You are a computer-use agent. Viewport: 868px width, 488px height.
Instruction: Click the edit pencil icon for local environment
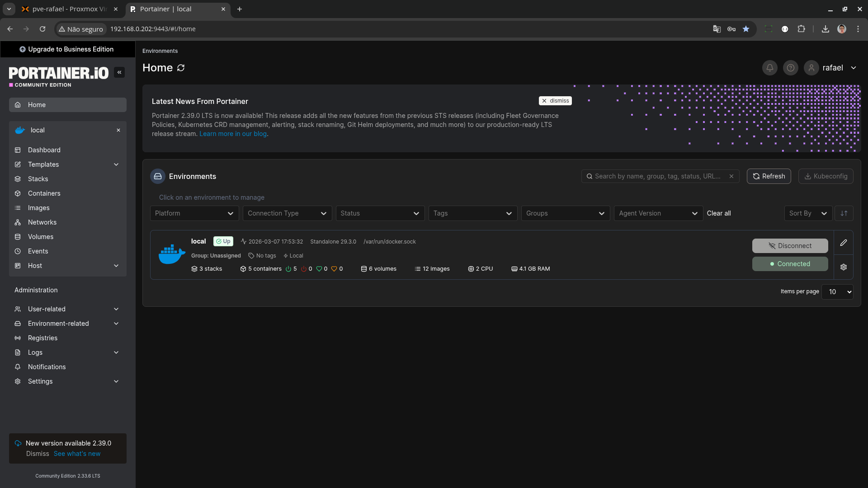[844, 243]
